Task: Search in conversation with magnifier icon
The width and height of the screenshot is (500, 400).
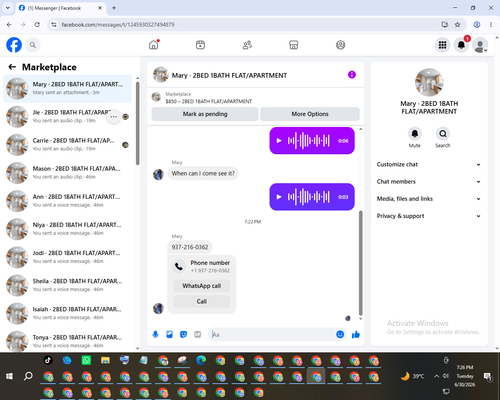Action: pos(443,134)
